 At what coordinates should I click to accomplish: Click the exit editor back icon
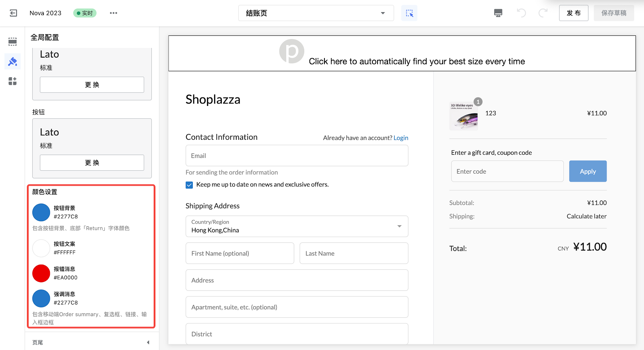13,13
